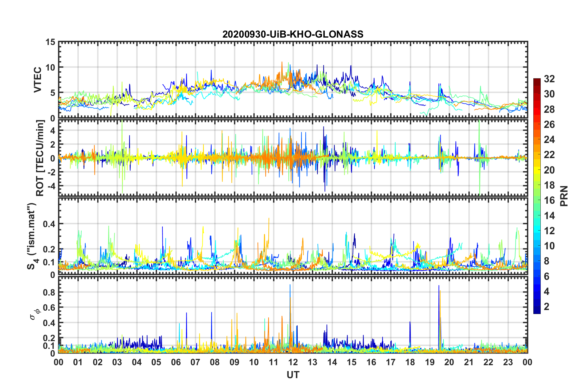This screenshot has height=392, width=586.
Task: Click sigma phi y-tick label 0.6
Action: point(49,307)
